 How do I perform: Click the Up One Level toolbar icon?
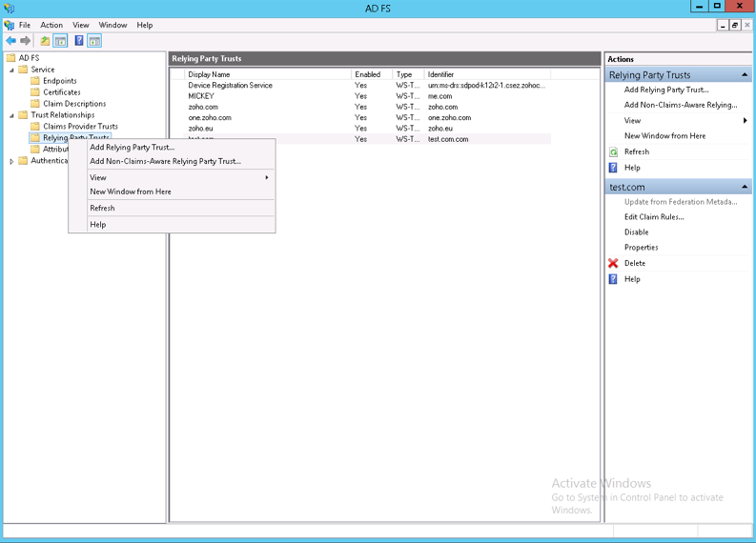(45, 41)
